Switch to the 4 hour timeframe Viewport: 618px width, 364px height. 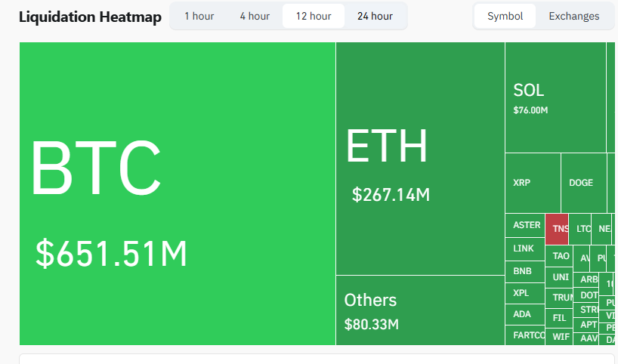tap(255, 16)
